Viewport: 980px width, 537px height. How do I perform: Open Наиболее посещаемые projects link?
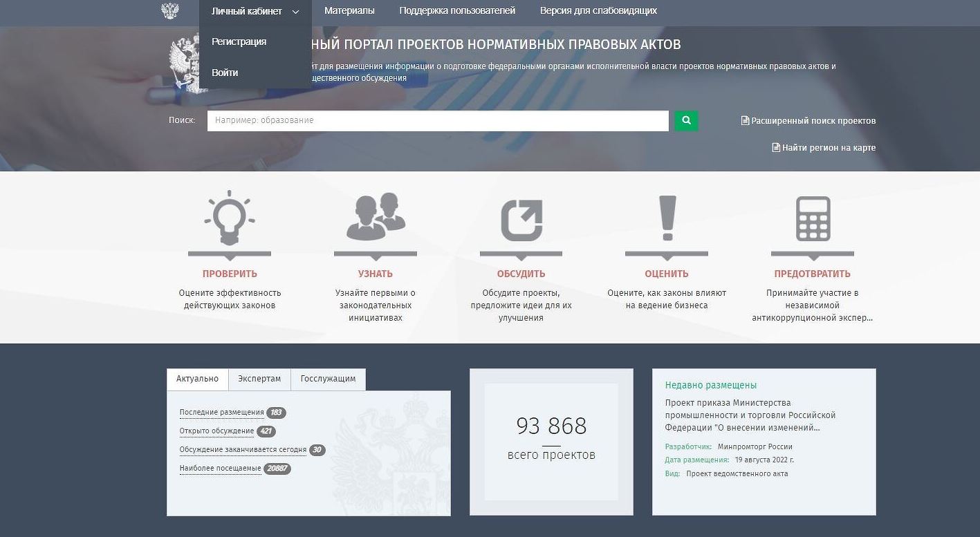(x=220, y=469)
